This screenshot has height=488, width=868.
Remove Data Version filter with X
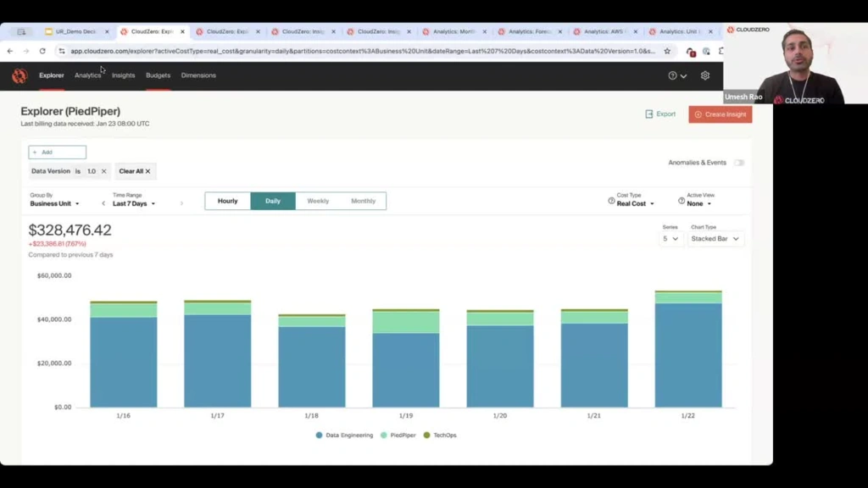(103, 171)
